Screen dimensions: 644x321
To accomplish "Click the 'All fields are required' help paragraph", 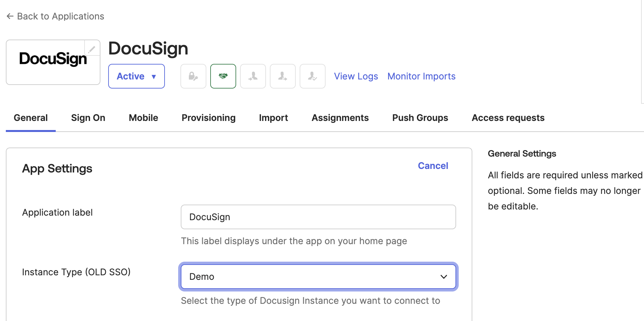I will (565, 191).
